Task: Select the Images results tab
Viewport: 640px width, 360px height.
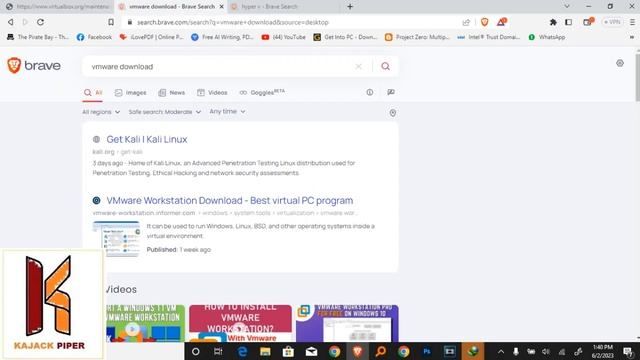Action: click(x=131, y=93)
